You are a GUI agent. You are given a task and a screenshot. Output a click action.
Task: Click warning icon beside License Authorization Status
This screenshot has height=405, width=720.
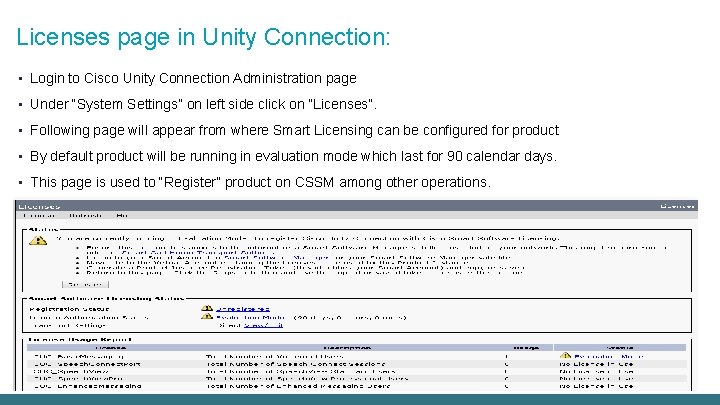click(x=207, y=317)
